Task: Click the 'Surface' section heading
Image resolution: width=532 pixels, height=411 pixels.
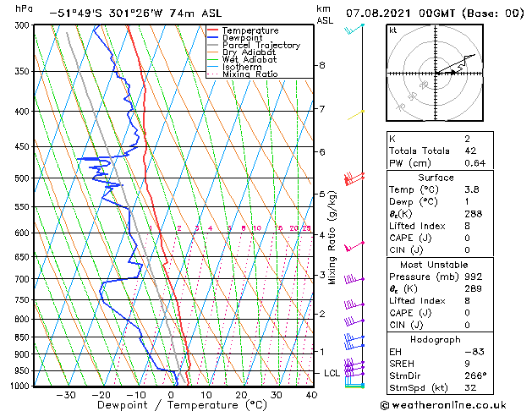Action: click(436, 178)
